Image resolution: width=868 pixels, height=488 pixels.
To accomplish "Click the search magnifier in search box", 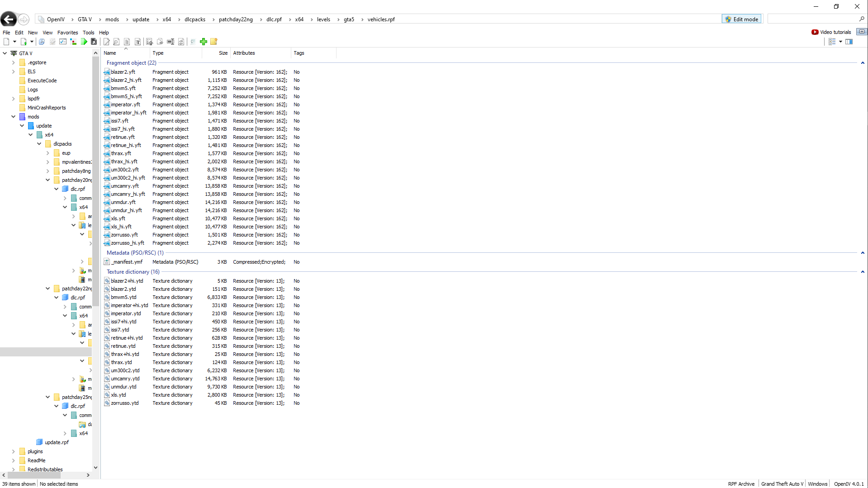I will 862,19.
